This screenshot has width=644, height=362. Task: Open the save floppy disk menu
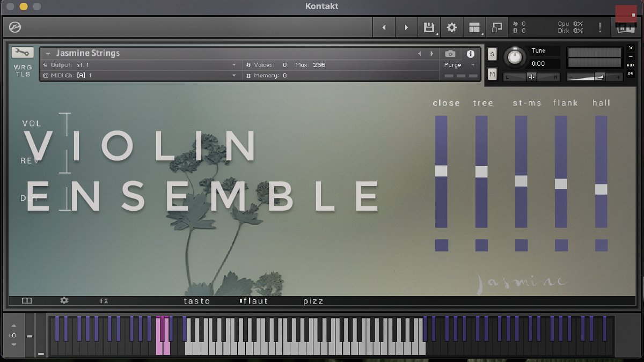(x=429, y=27)
